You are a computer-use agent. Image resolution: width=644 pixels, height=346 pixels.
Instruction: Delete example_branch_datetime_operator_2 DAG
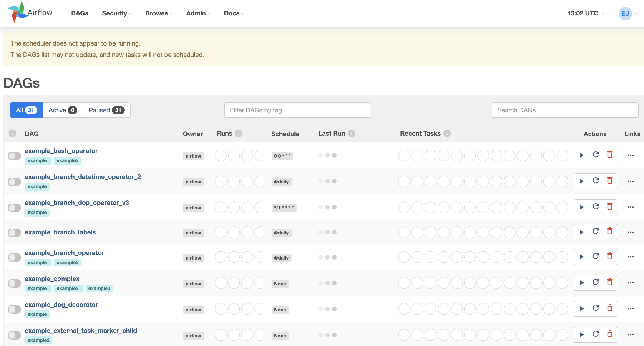pos(610,181)
